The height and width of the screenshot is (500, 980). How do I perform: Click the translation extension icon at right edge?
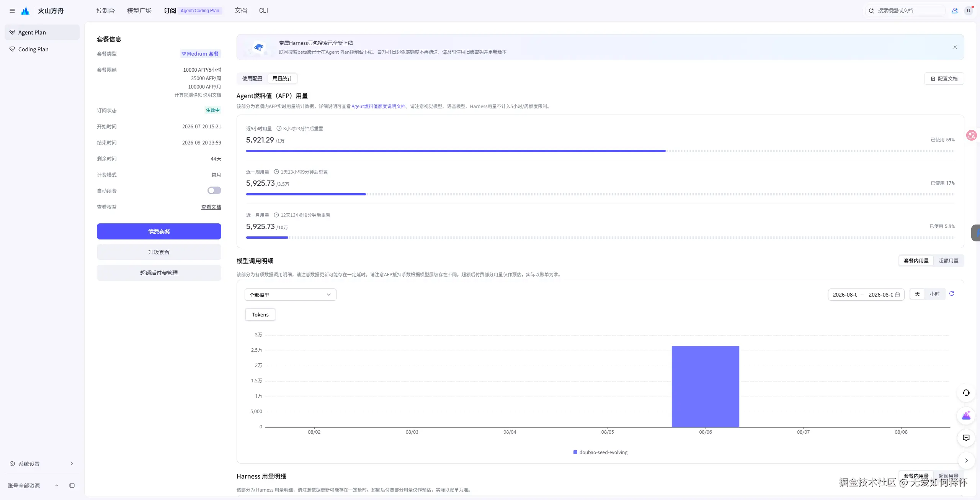[972, 135]
